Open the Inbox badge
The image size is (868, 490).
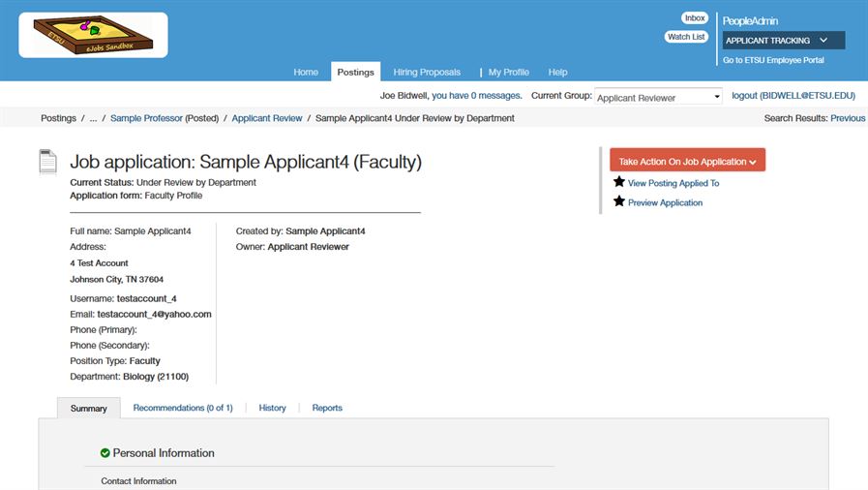tap(694, 18)
